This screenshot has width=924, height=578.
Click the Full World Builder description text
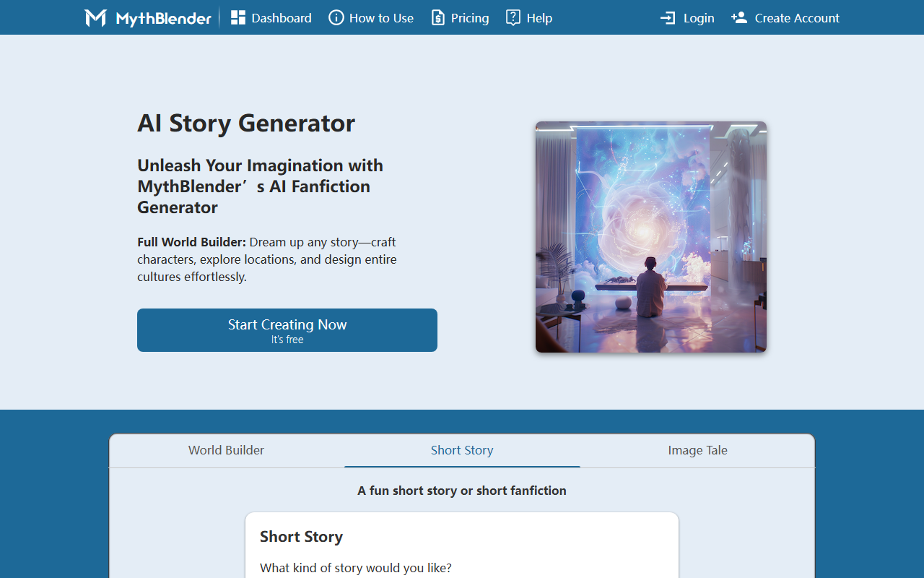pos(267,259)
